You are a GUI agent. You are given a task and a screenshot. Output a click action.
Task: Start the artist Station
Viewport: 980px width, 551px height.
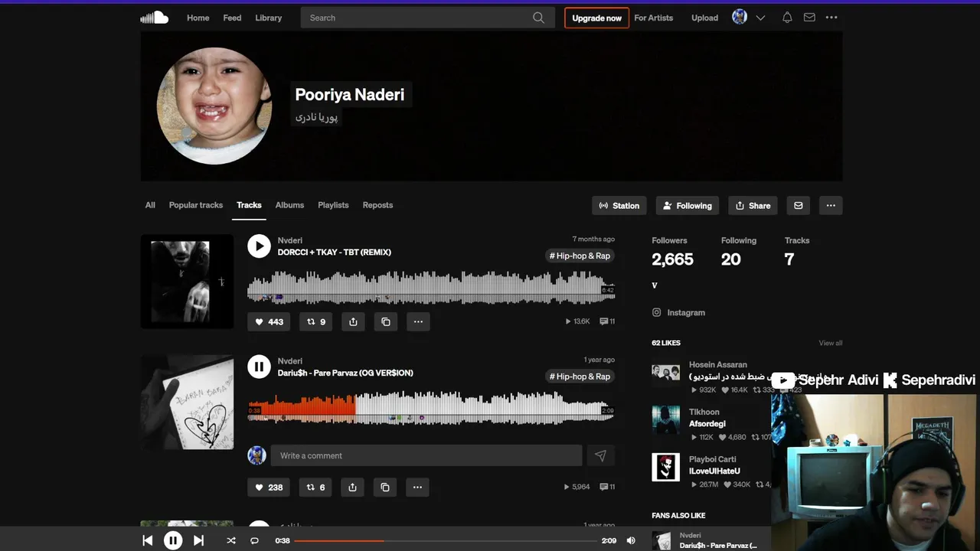pos(619,205)
